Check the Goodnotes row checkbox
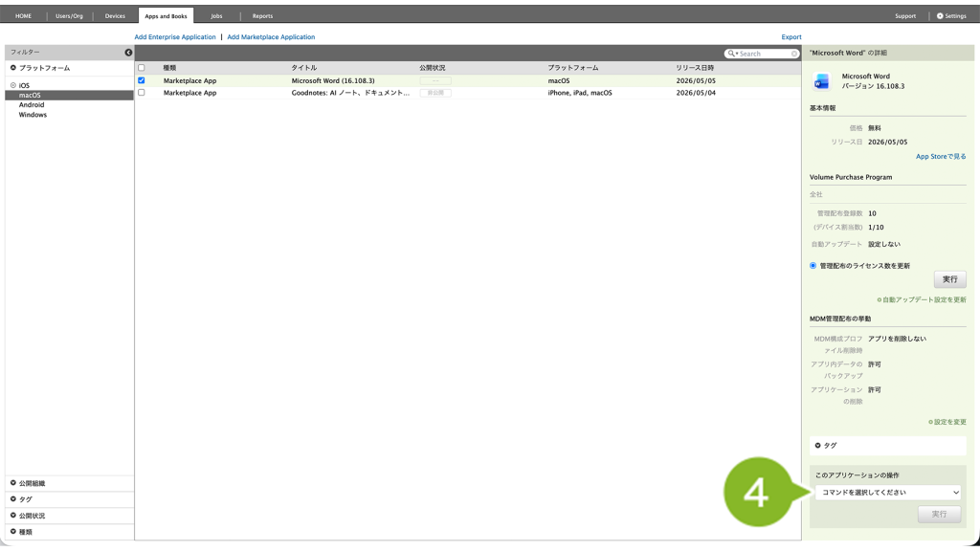 (x=142, y=93)
